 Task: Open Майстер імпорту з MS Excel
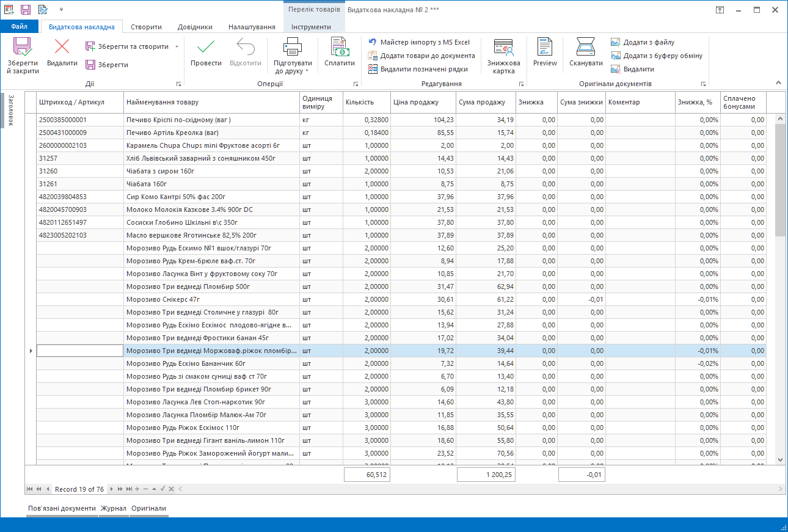pos(419,42)
